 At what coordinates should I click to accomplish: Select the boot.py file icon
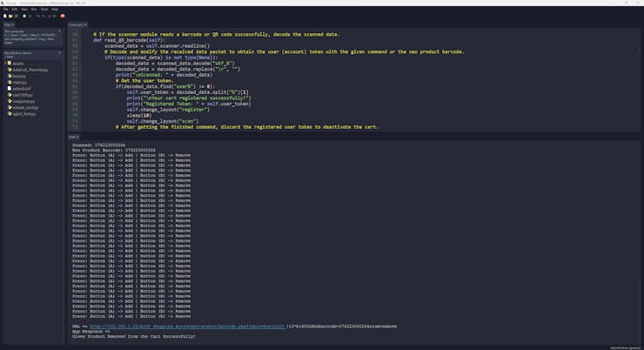tap(10, 76)
